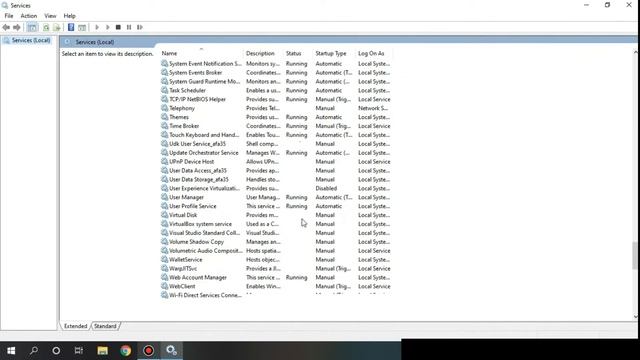Sort by the Startup Type column header
640x360 pixels.
pyautogui.click(x=331, y=53)
